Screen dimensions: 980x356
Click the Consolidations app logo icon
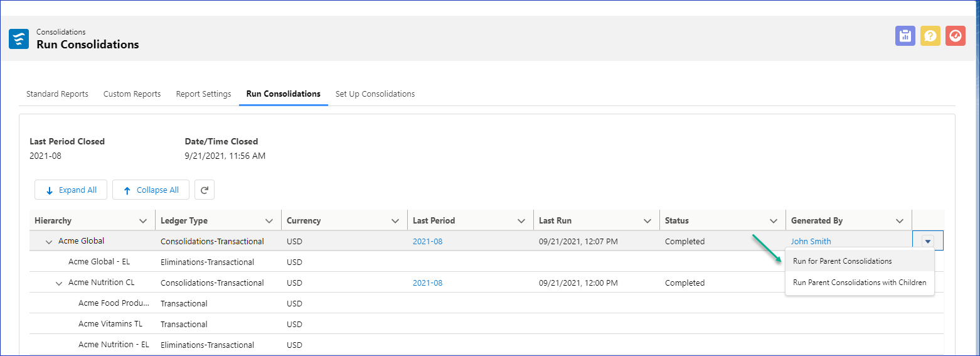pyautogui.click(x=19, y=39)
